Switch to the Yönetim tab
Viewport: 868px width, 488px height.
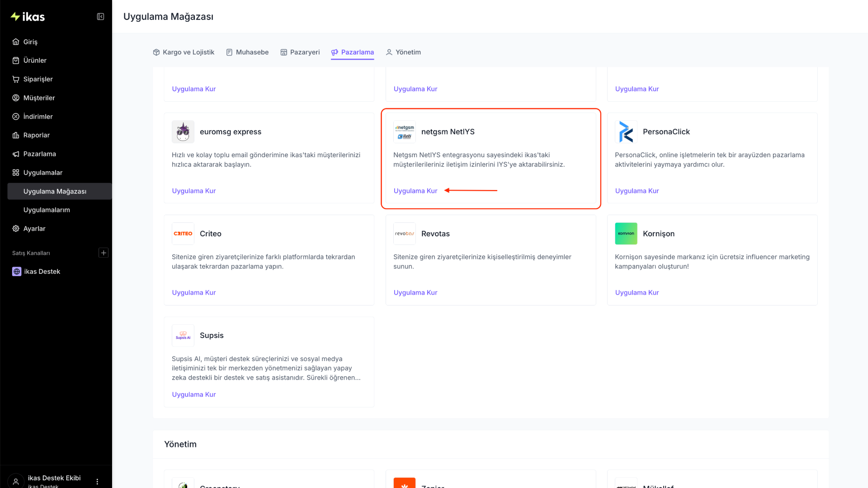(x=403, y=52)
